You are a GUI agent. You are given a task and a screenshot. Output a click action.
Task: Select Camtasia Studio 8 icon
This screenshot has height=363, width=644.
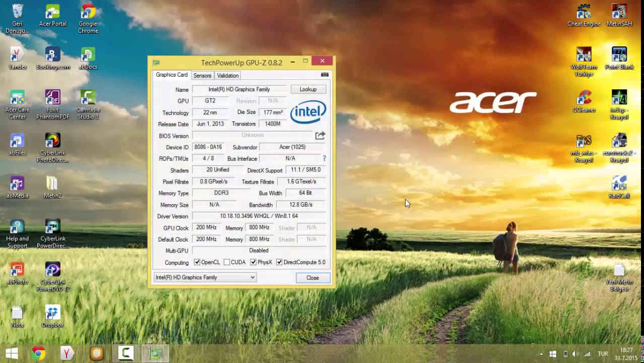(x=88, y=105)
